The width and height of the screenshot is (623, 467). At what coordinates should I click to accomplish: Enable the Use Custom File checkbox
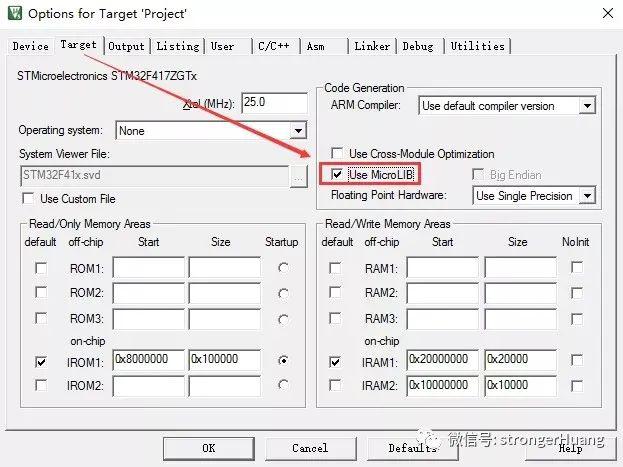(x=28, y=198)
